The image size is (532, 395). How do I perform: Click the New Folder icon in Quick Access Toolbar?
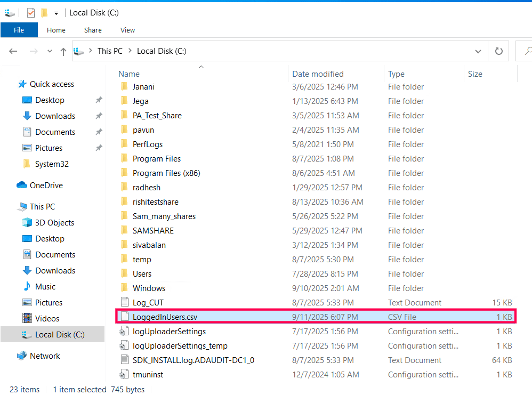44,12
